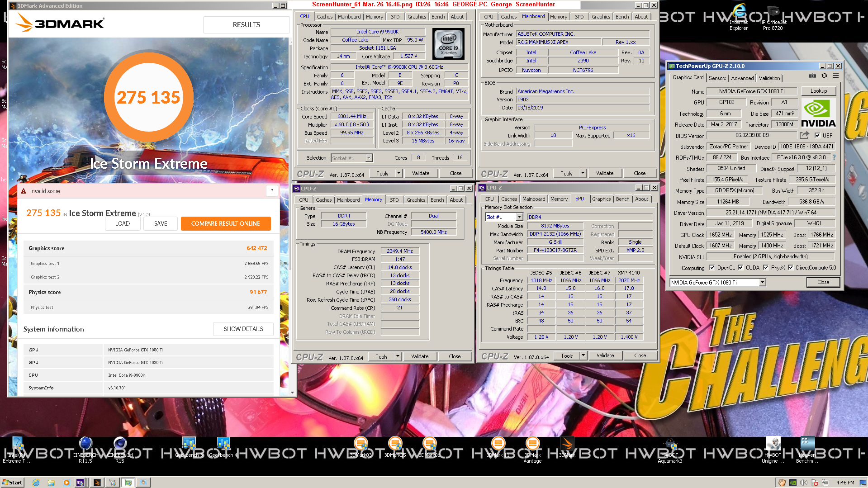Click the system tray clock 4:46 PM
Screen dimensions: 868x488
(x=845, y=483)
